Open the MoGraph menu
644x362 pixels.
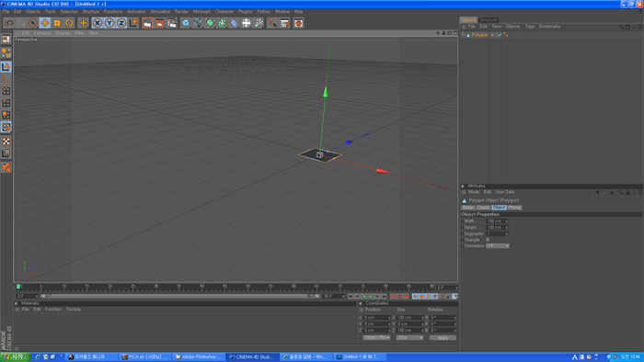tap(201, 11)
